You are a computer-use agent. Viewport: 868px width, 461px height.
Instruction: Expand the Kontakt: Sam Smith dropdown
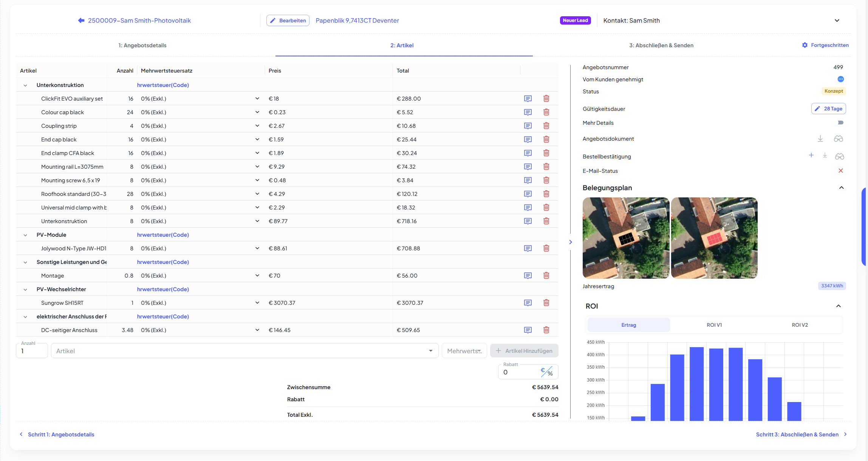pos(837,20)
